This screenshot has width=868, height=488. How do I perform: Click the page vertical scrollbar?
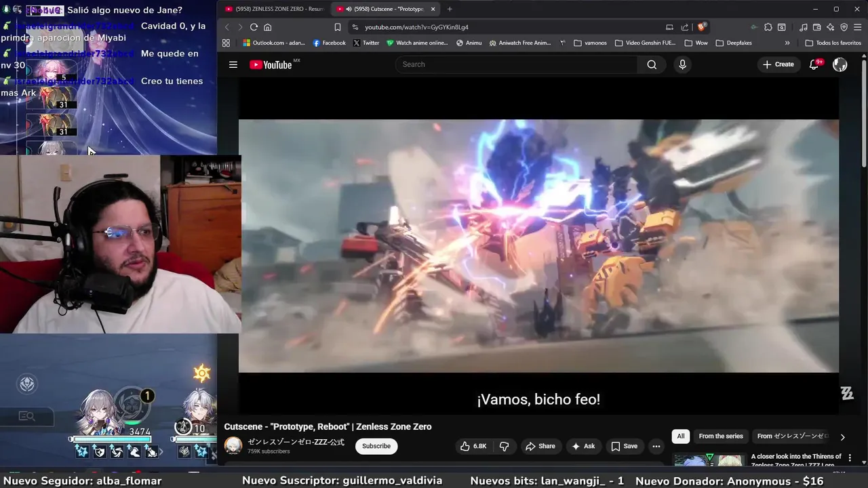click(864, 115)
